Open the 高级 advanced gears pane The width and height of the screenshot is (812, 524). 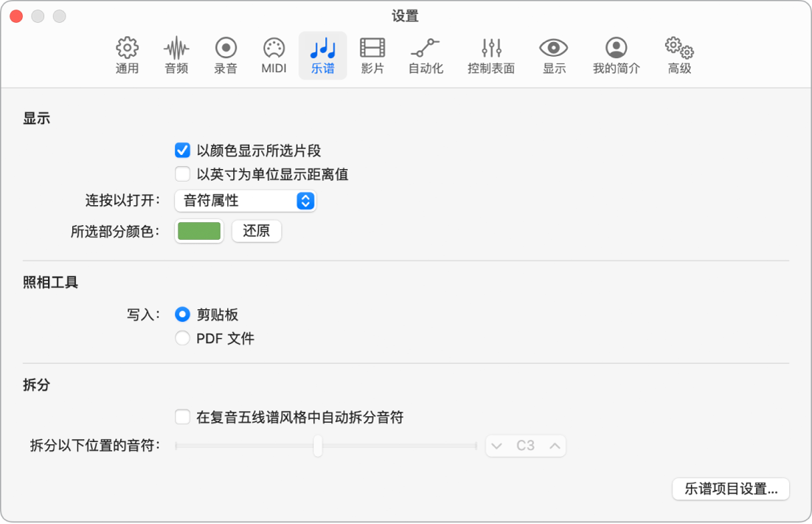coord(679,55)
